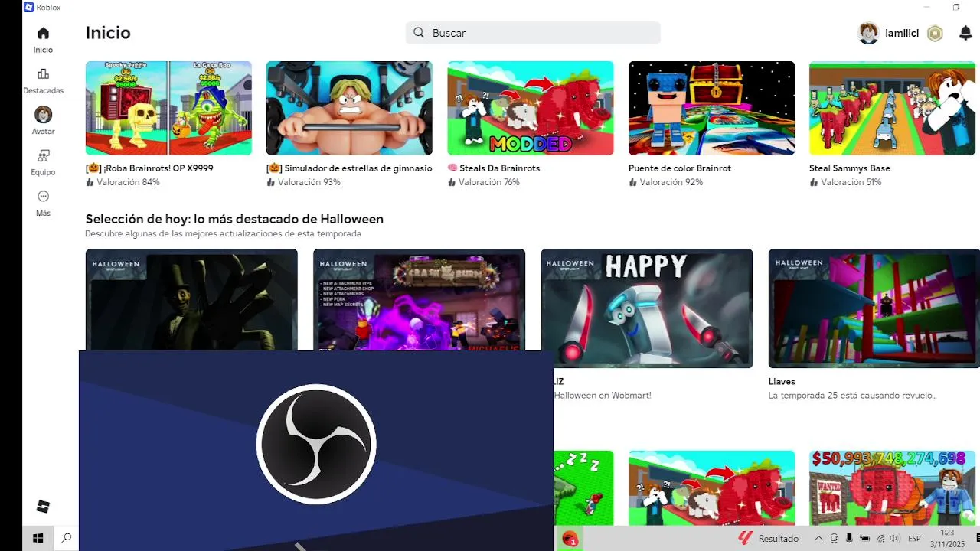Open the iamliici username profile link

902,34
